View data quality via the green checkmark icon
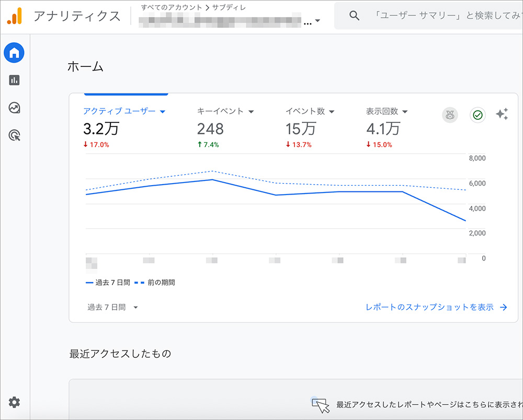 tap(477, 115)
